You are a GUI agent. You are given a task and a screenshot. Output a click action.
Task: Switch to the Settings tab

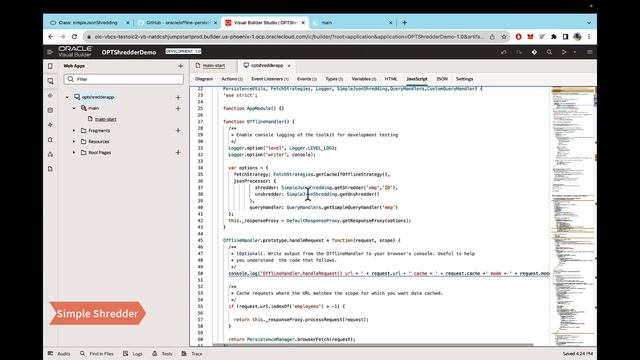tap(464, 79)
